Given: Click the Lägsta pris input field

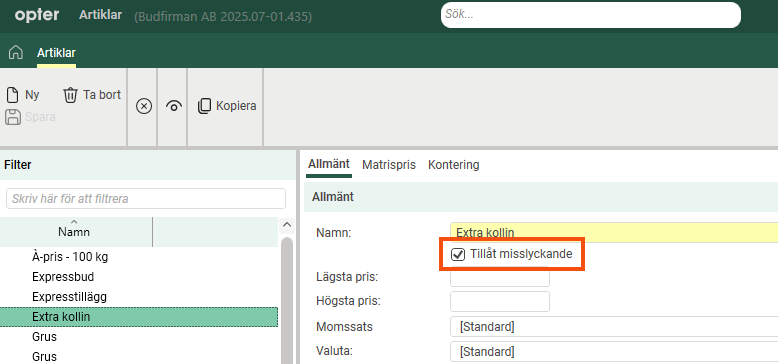Looking at the screenshot, I should [500, 277].
